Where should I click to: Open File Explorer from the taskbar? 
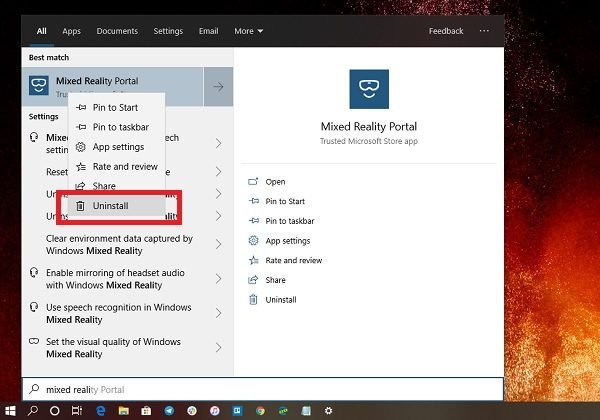124,411
